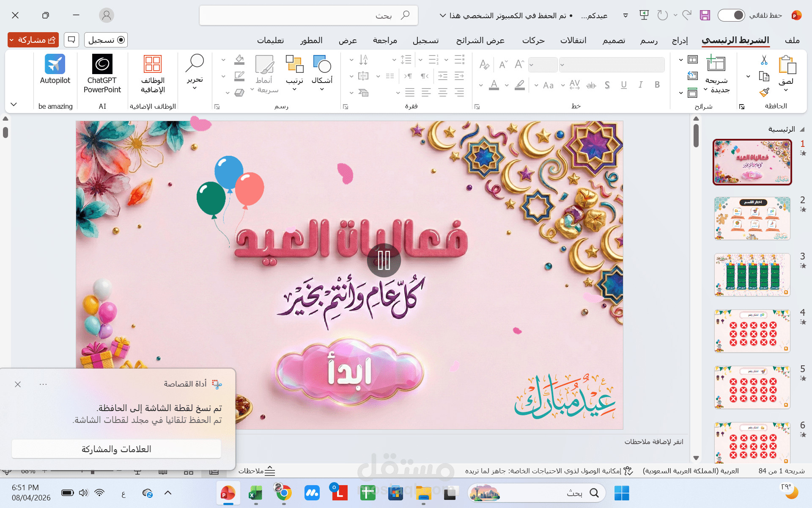The height and width of the screenshot is (508, 812).
Task: Switch off the حفظ تلقائي AutoSave toggle
Action: 731,15
